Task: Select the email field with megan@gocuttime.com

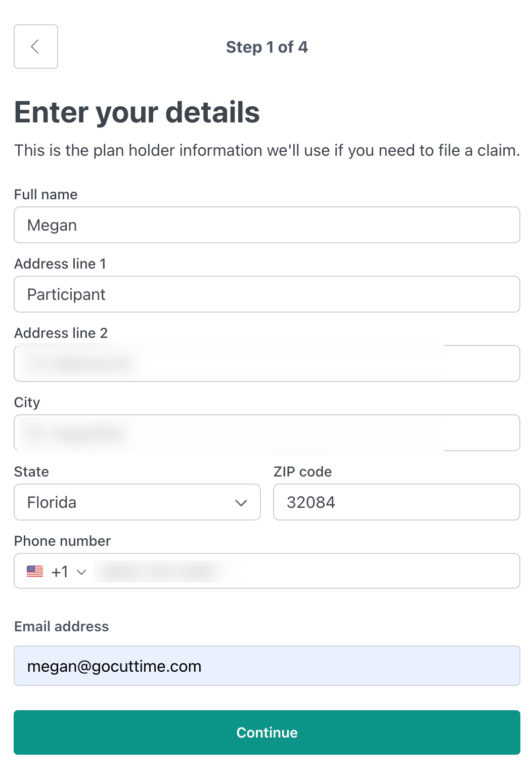Action: [267, 666]
